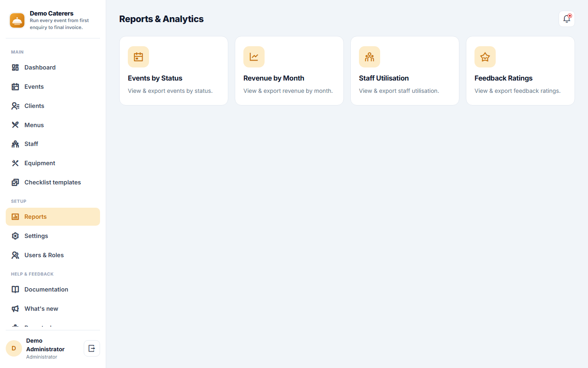Click the Dashboard grid icon in sidebar
Viewport: 588px width, 368px height.
pos(15,67)
